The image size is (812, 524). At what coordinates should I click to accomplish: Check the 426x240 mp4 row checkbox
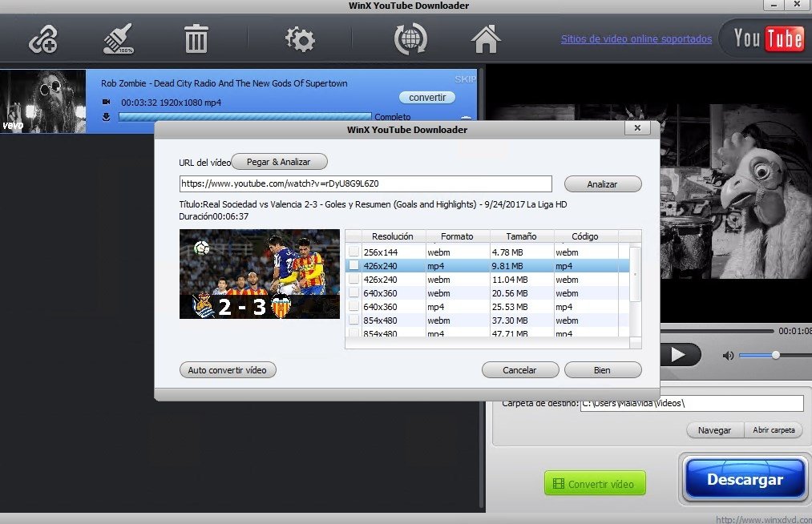tap(353, 265)
